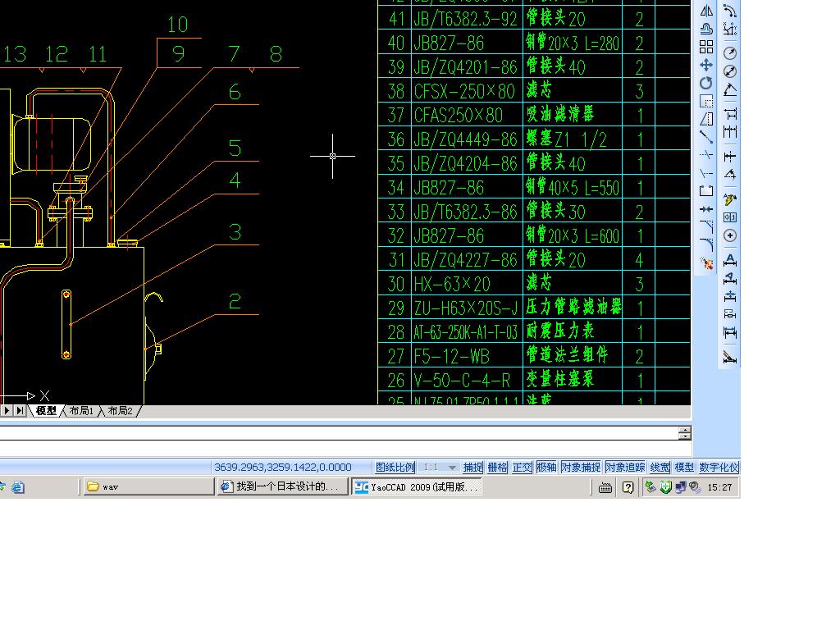Image resolution: width=840 pixels, height=630 pixels.
Task: Select the Arc Length dimension tool
Action: [x=729, y=11]
